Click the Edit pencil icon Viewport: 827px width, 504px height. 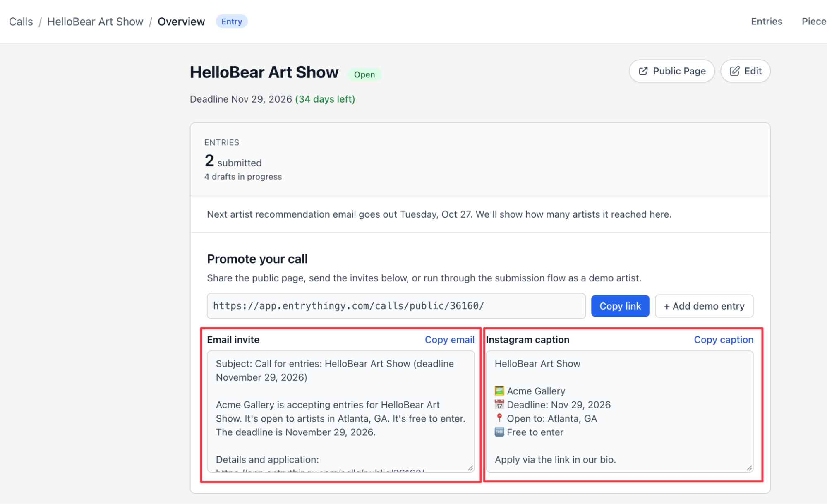click(x=734, y=71)
